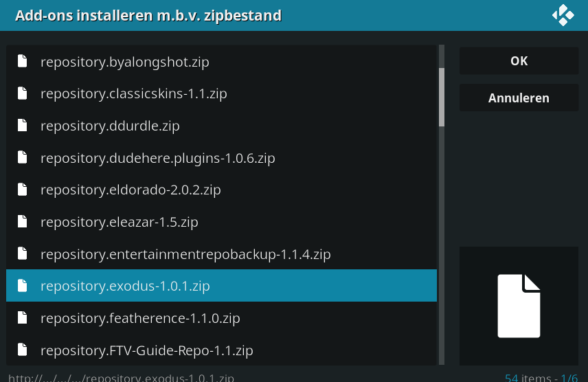The width and height of the screenshot is (588, 382).
Task: Click file icon next to repository.FTV-Guide-Repo-1.1.zip
Action: click(23, 350)
